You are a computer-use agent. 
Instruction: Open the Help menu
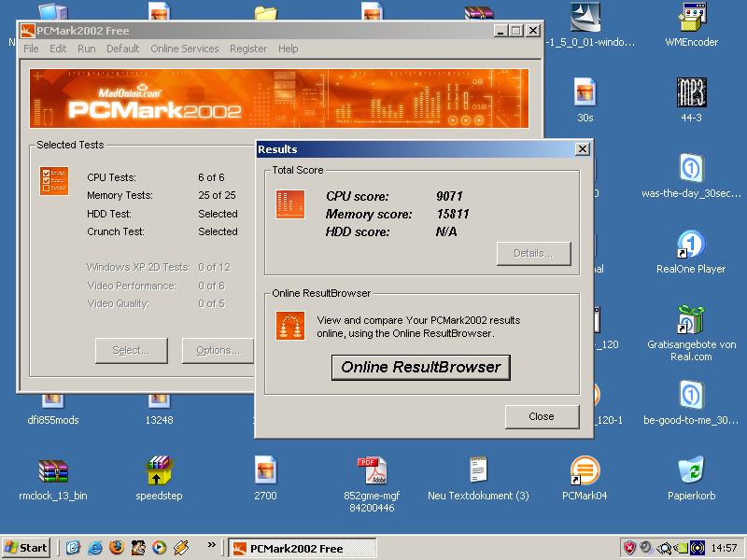point(288,49)
